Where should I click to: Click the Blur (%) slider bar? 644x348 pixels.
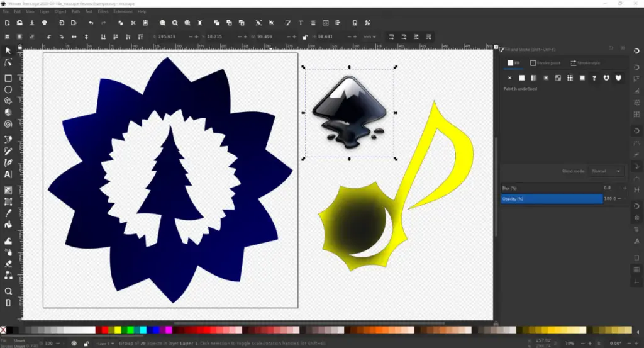[552, 188]
